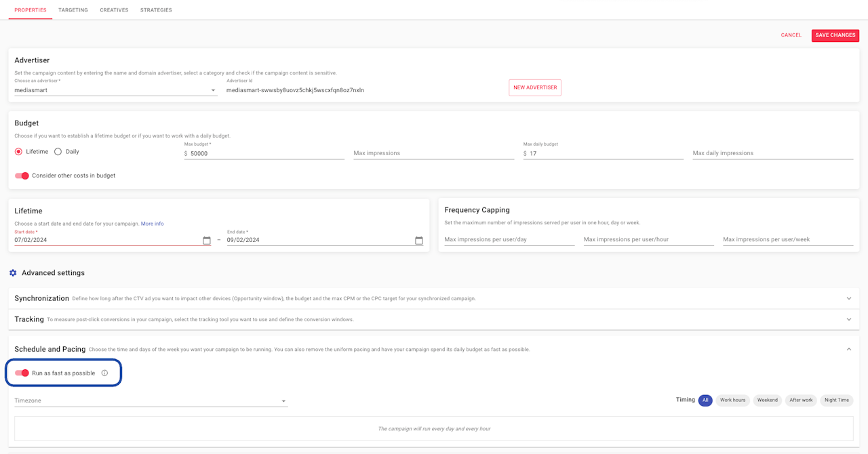Click the New Advertiser button
Viewport: 868px width, 454px height.
click(x=535, y=87)
